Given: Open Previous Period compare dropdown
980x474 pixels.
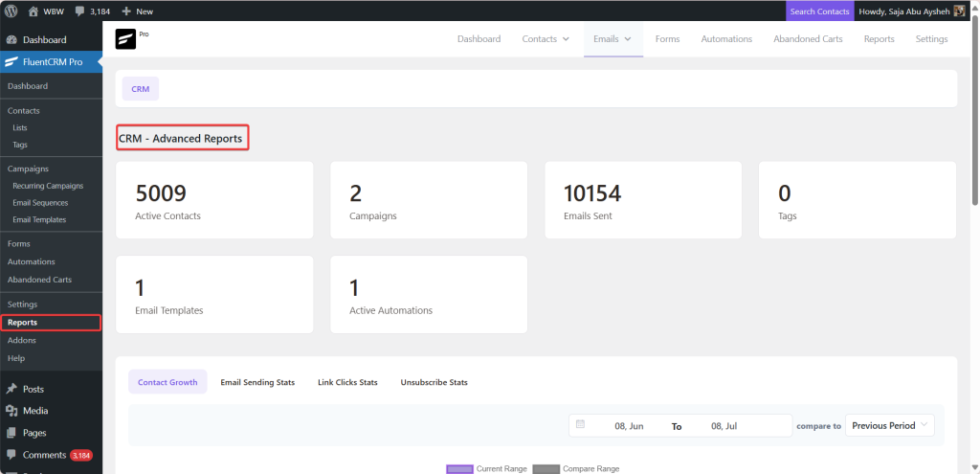Looking at the screenshot, I should [890, 425].
